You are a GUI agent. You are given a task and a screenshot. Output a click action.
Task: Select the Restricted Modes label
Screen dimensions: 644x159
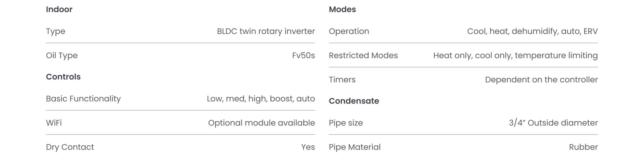pyautogui.click(x=363, y=55)
